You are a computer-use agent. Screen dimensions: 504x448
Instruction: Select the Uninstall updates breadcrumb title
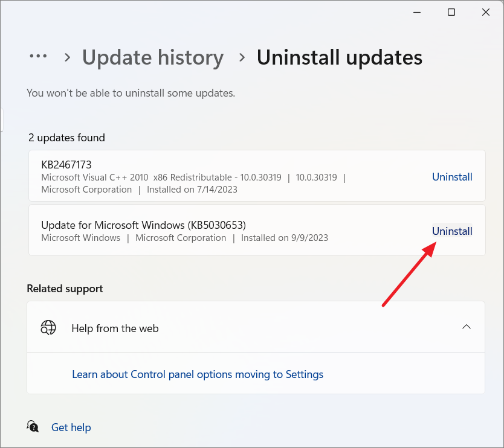click(x=340, y=57)
